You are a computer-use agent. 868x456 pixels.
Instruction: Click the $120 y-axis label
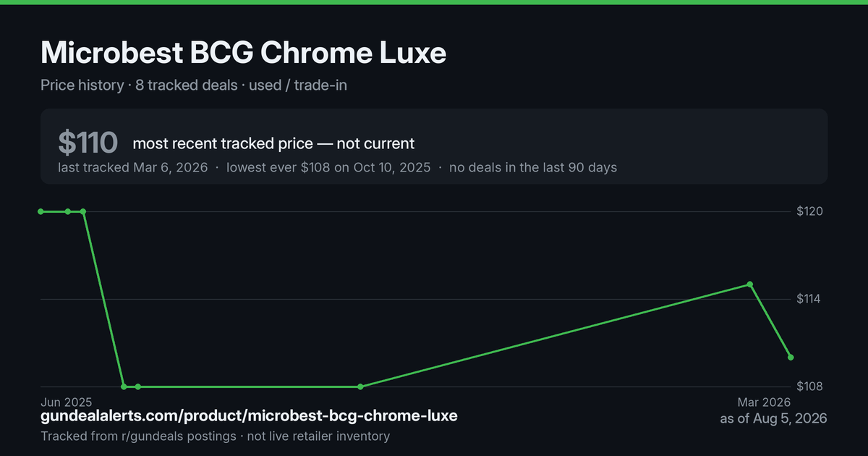click(810, 211)
